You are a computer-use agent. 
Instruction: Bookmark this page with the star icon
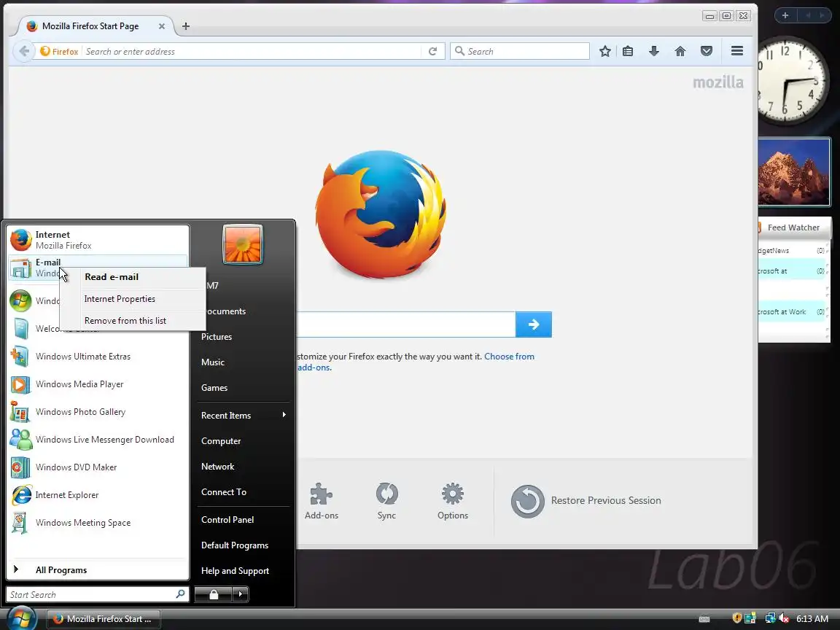coord(604,52)
